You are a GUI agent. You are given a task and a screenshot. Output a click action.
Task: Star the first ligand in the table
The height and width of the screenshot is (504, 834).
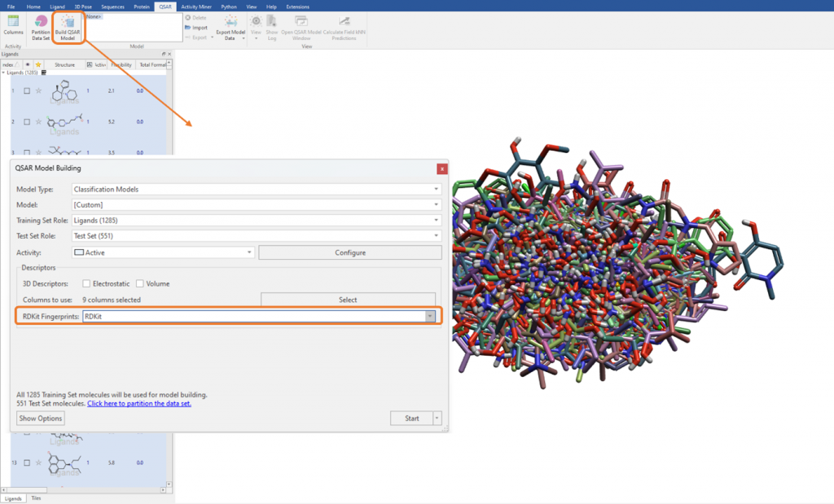38,91
